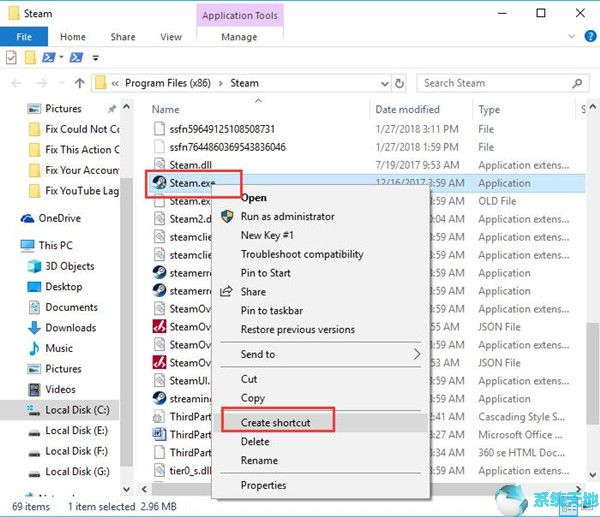
Task: Open the address bar history dropdown
Action: (385, 83)
